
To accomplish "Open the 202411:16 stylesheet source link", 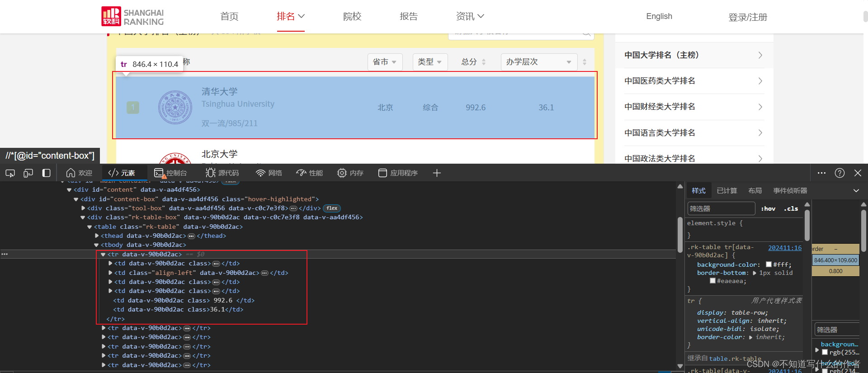I will 785,248.
